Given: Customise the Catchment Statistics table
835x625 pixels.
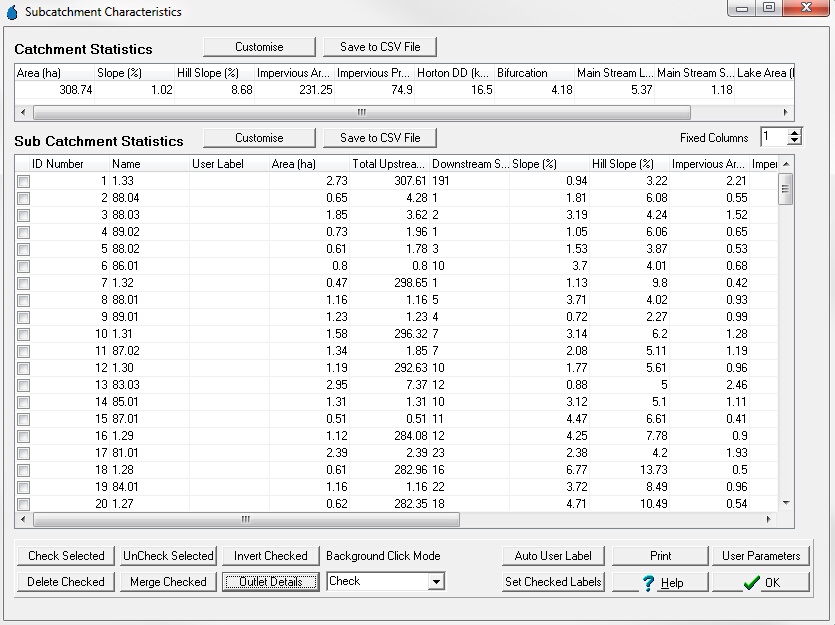Looking at the screenshot, I should click(x=259, y=47).
